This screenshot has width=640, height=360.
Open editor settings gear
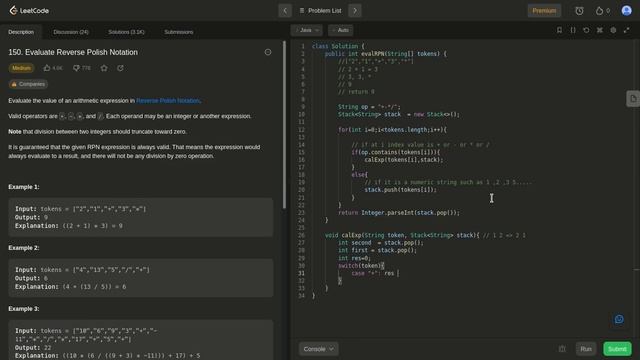[x=613, y=30]
